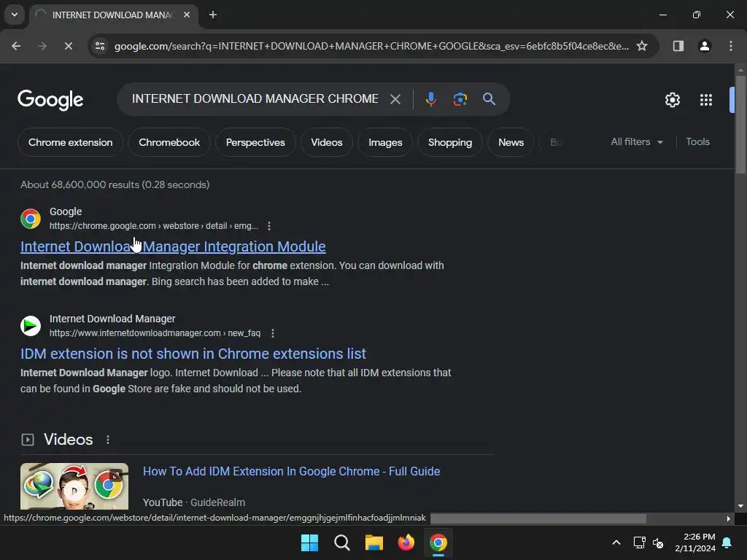This screenshot has height=560, width=747.
Task: Focus the Google search input field
Action: pos(255,98)
